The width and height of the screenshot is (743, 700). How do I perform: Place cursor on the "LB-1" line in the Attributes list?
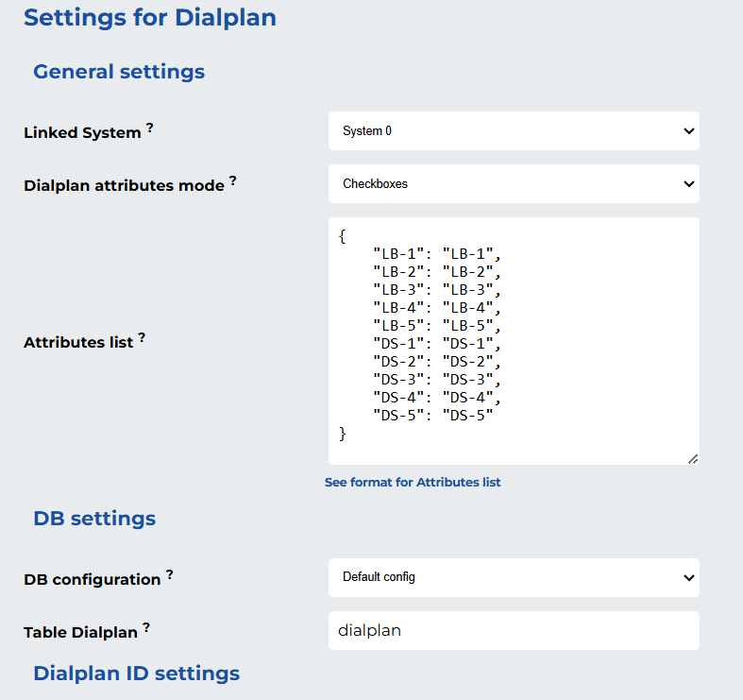(x=435, y=253)
